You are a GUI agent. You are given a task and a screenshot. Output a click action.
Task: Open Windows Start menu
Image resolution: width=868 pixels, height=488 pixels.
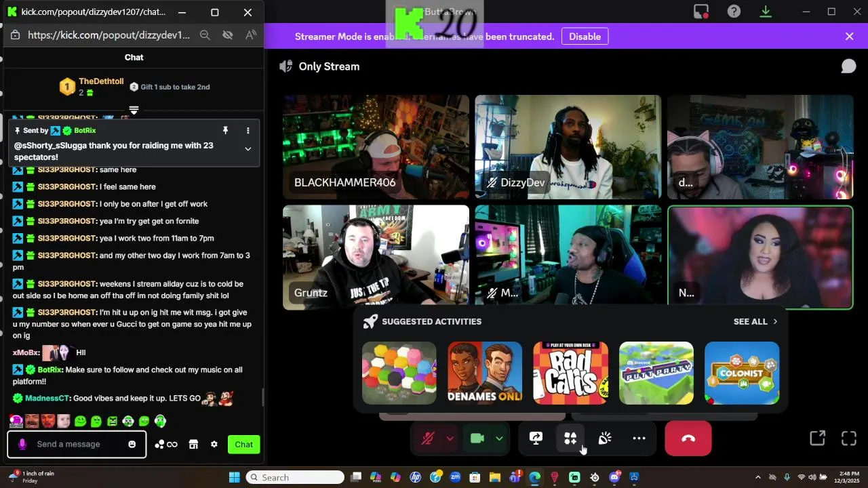point(234,477)
